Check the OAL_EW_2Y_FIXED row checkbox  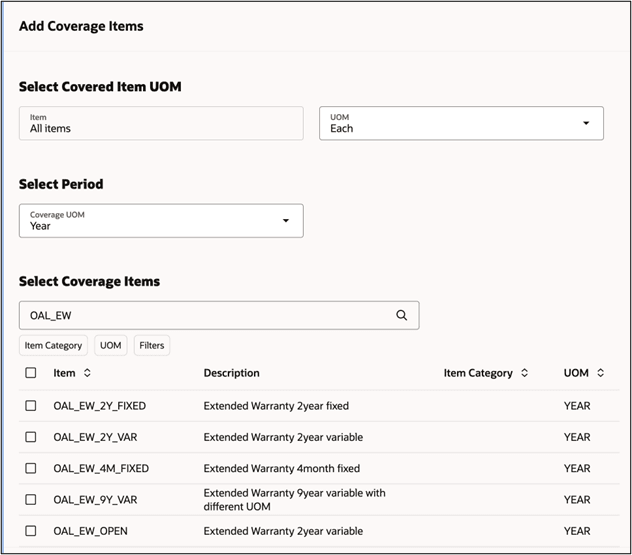click(x=31, y=406)
